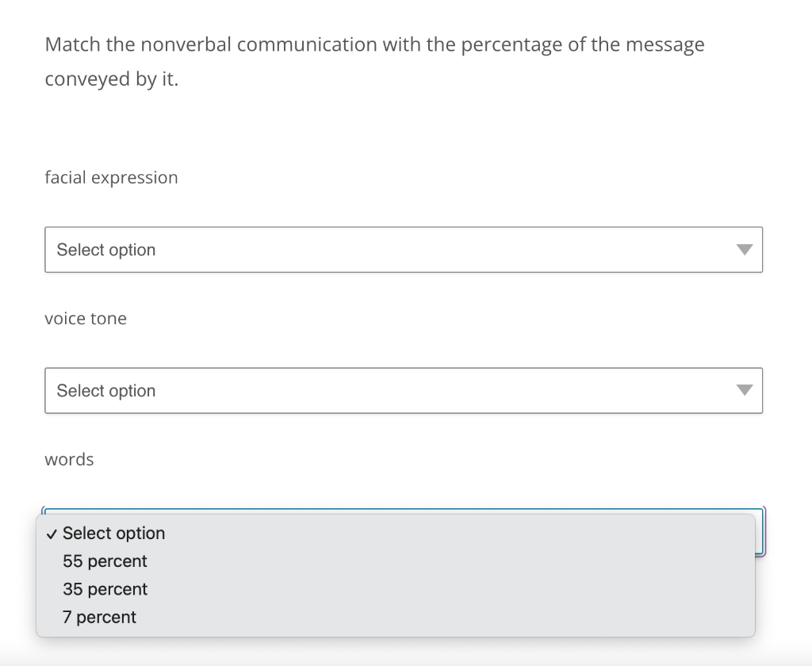Click the voice tone label
The height and width of the screenshot is (666, 812).
[x=86, y=318]
